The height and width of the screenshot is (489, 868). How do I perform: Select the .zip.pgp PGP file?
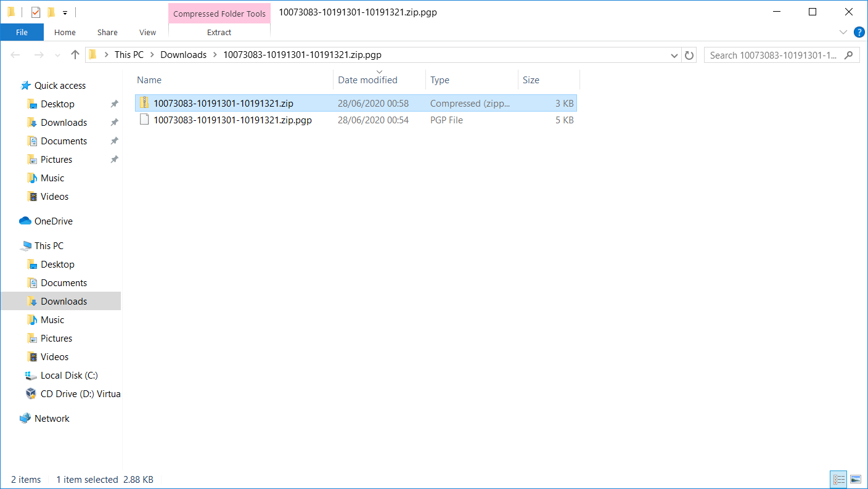click(232, 120)
